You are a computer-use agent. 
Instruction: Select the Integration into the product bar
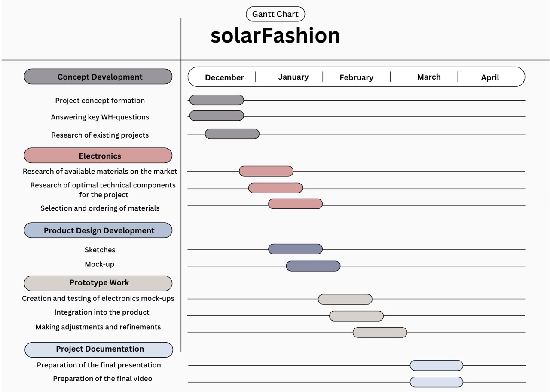[356, 316]
